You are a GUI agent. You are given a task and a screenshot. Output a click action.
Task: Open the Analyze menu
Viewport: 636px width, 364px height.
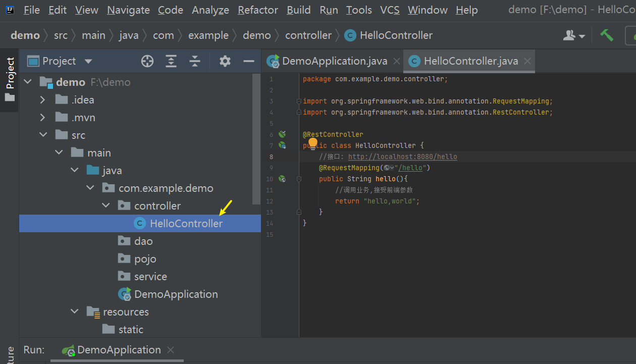[210, 10]
